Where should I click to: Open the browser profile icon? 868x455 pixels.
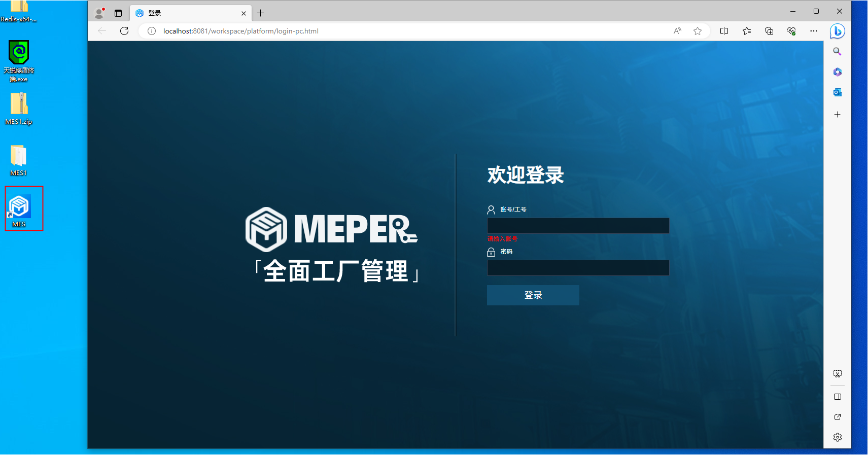99,13
